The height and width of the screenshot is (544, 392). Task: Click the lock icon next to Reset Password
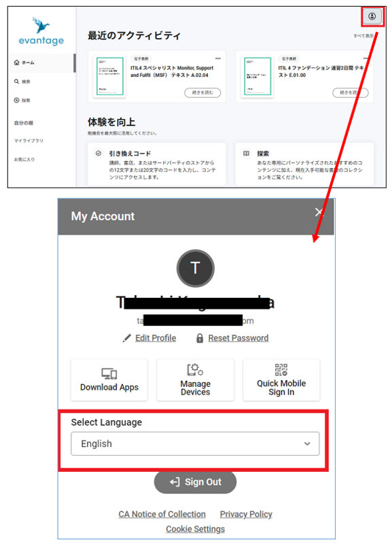click(200, 338)
